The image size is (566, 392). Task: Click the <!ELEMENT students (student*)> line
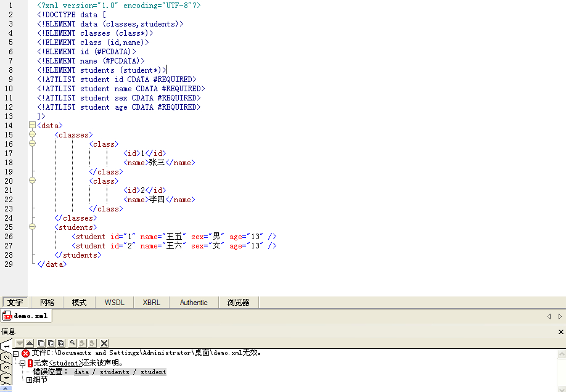(102, 70)
